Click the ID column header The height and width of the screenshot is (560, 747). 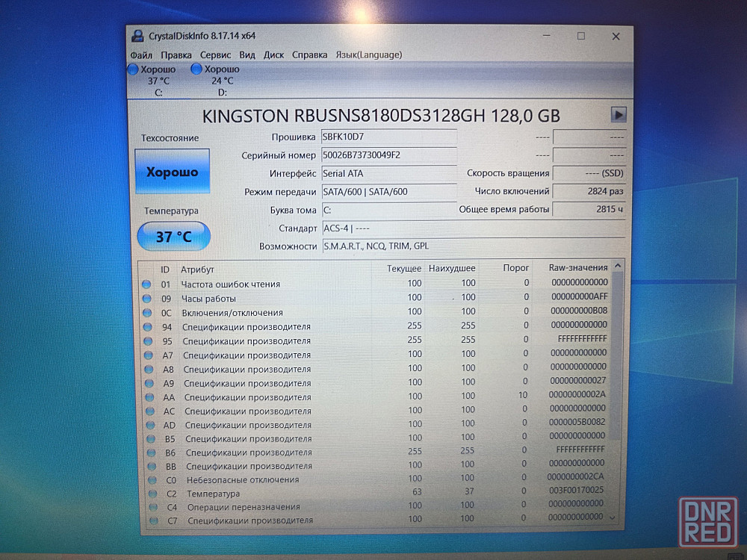[x=165, y=270]
